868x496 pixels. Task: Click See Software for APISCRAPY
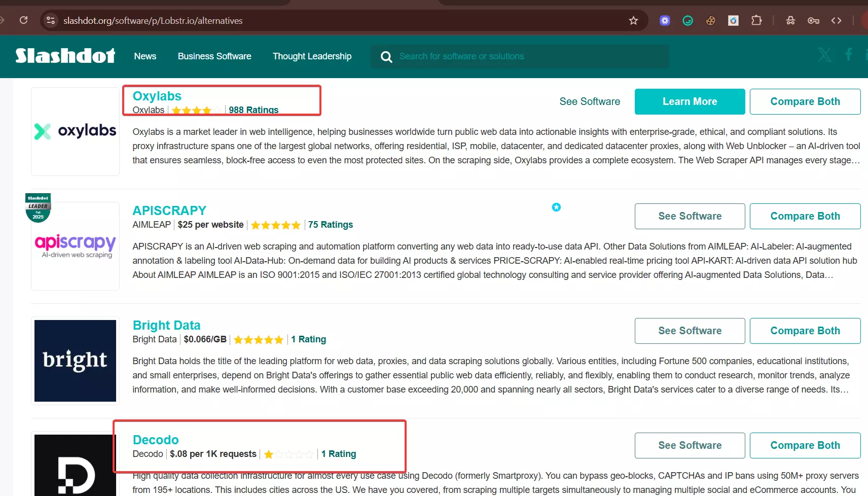coord(690,216)
